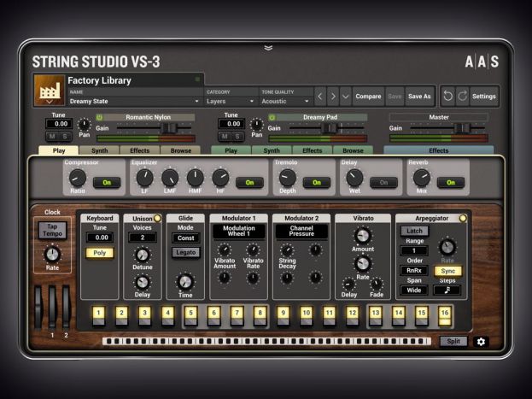Screen dimensions: 532x399
Task: Open Modulator 2 source selector
Action: [x=301, y=231]
